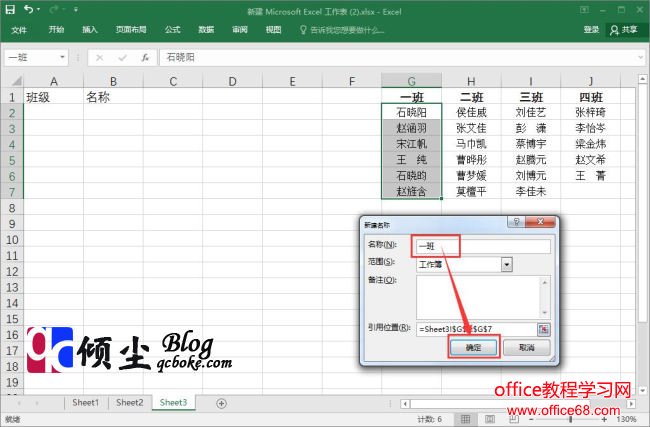650x427 pixels.
Task: Click the horizontal scrollbar left arrow
Action: point(405,403)
